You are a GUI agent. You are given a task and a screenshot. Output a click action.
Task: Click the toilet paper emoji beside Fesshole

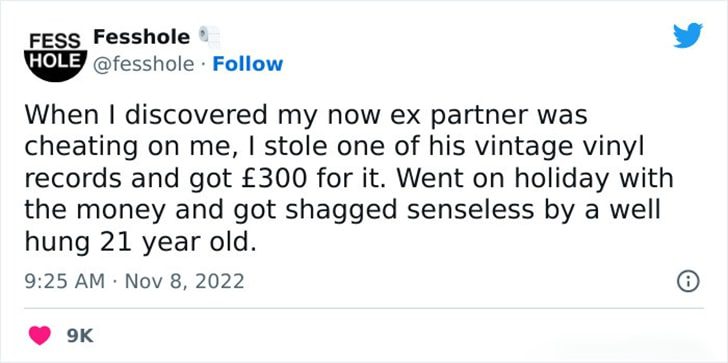(209, 37)
